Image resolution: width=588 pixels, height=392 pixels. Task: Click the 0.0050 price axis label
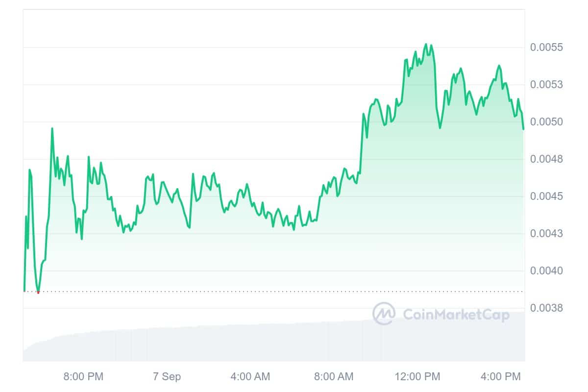(x=546, y=122)
